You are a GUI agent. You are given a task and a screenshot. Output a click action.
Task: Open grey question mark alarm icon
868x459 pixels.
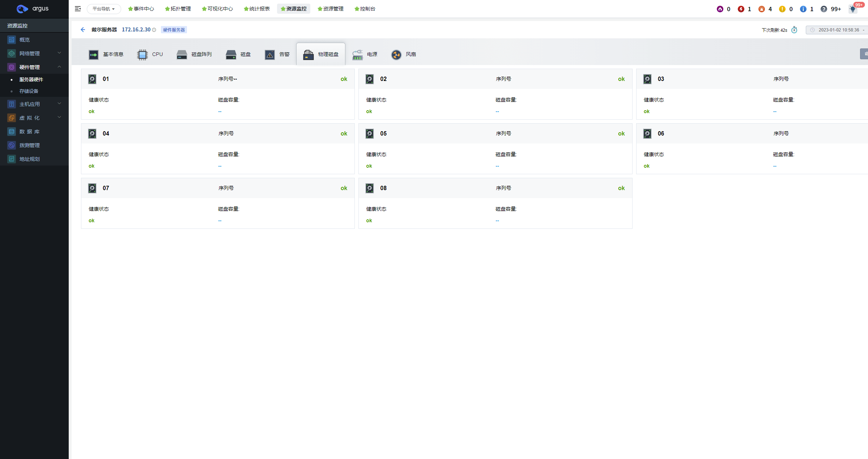[x=824, y=9]
